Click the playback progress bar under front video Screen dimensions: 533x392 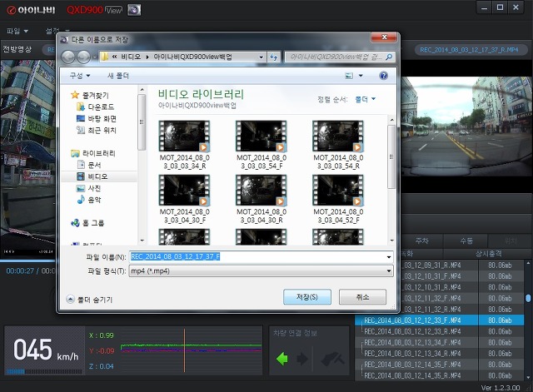27,261
